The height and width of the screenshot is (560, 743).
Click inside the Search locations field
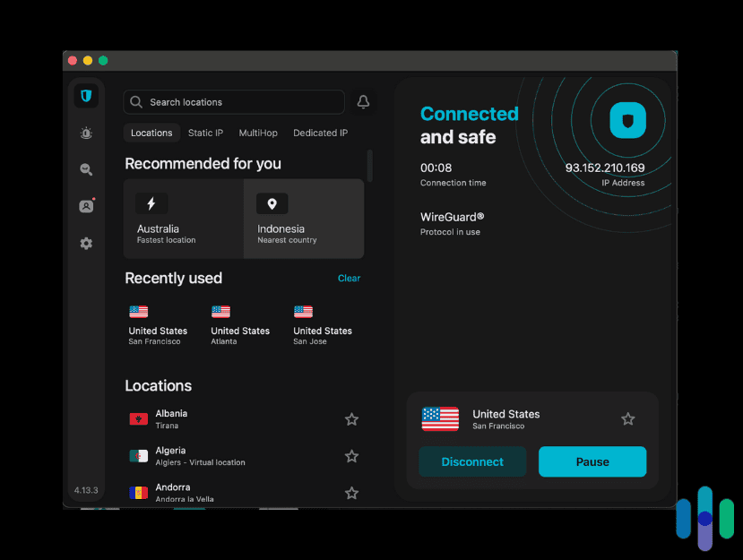click(233, 101)
